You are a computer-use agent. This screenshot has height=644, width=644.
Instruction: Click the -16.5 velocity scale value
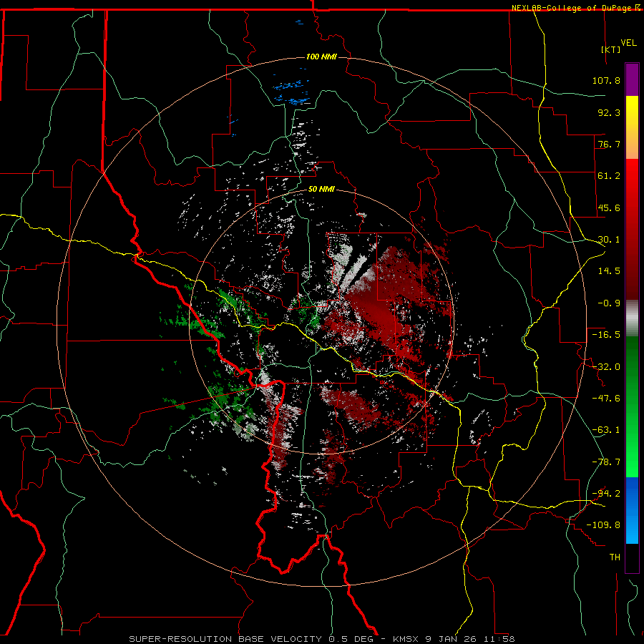point(606,335)
